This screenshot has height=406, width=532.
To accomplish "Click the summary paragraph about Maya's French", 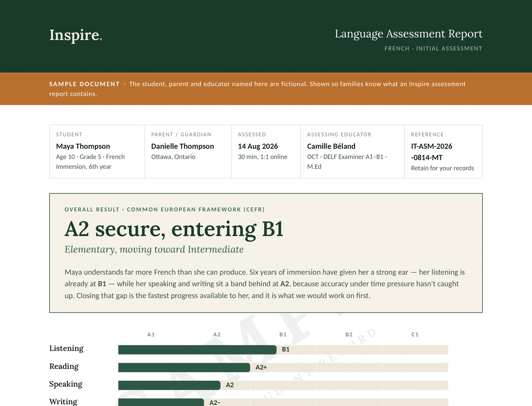I will coord(265,284).
